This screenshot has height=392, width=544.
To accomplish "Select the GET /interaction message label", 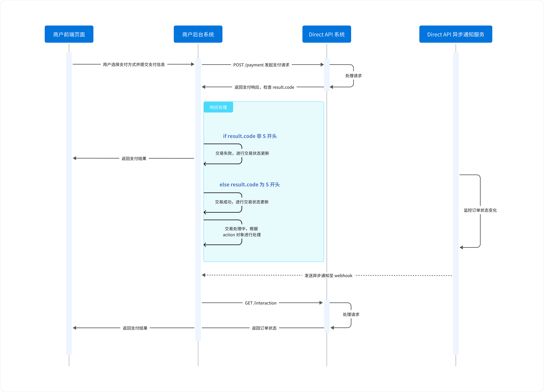I will coord(260,303).
